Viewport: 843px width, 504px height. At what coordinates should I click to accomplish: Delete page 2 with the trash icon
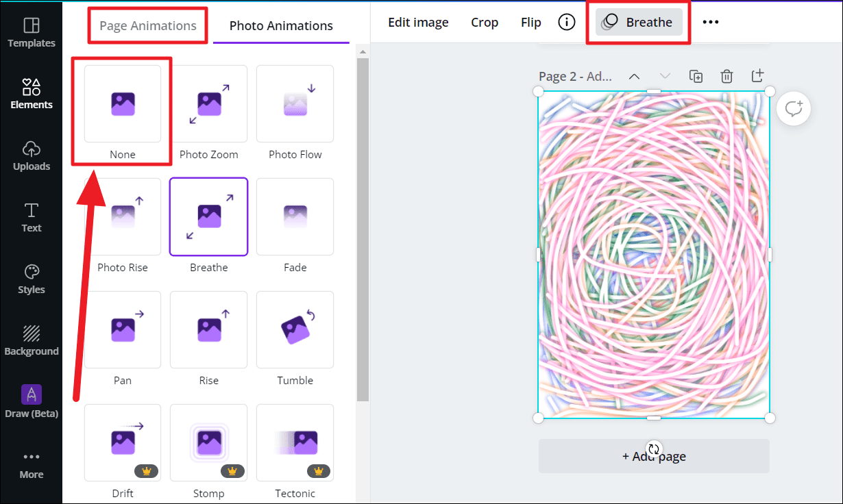pos(726,76)
